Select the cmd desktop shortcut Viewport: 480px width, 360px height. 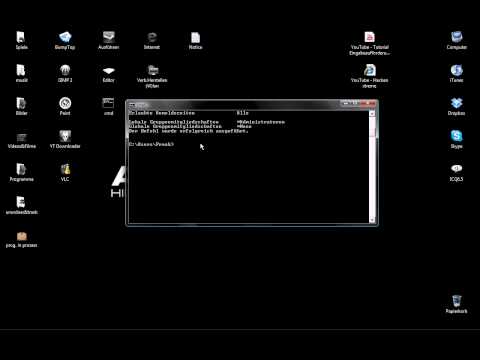coord(108,106)
